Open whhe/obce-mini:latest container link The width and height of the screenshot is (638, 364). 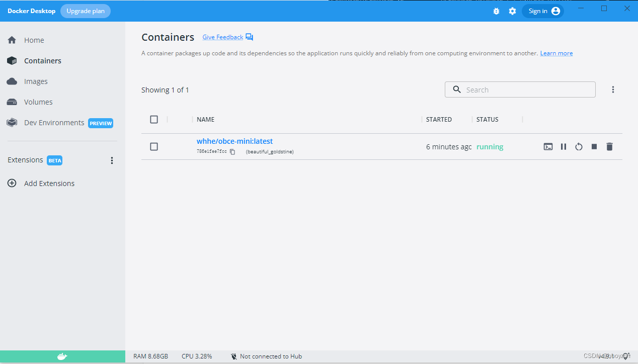[x=234, y=141]
